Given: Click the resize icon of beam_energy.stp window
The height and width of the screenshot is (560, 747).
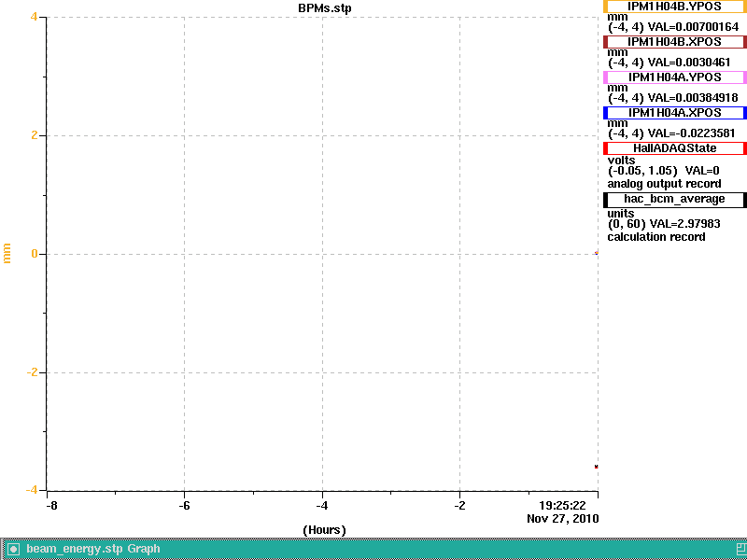Looking at the screenshot, I should pos(740,549).
